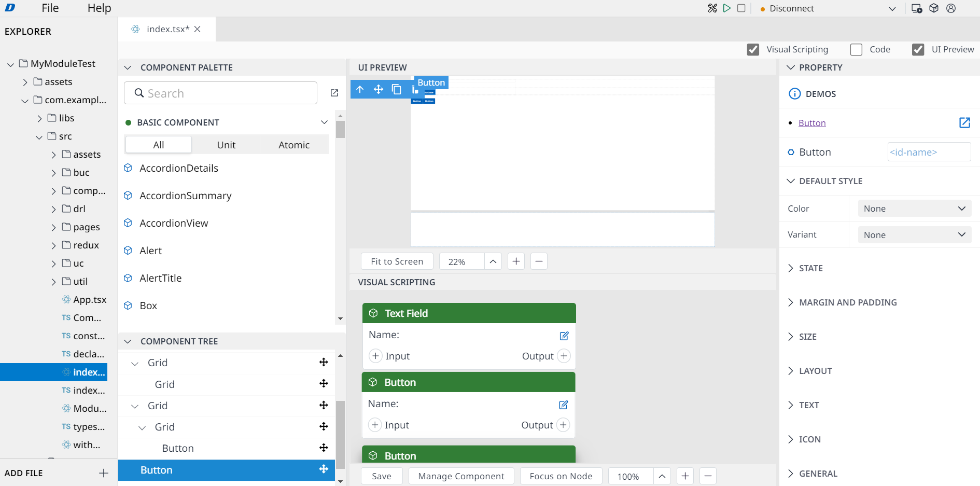Select the All component tab
The image size is (980, 486).
coord(159,145)
